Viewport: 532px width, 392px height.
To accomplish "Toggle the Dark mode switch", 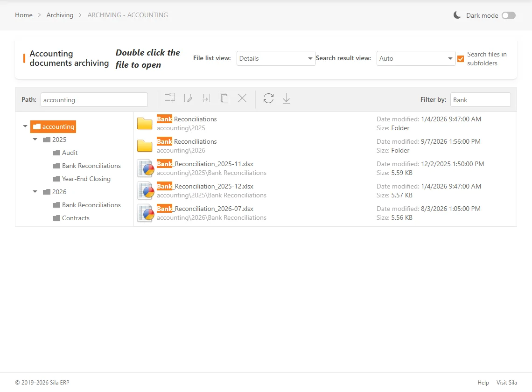I will (x=509, y=15).
